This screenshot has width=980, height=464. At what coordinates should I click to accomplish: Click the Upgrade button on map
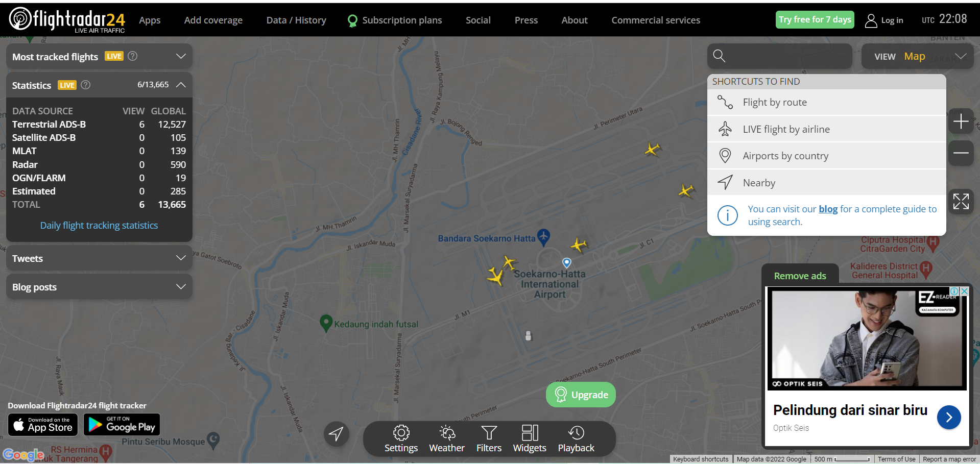click(581, 395)
